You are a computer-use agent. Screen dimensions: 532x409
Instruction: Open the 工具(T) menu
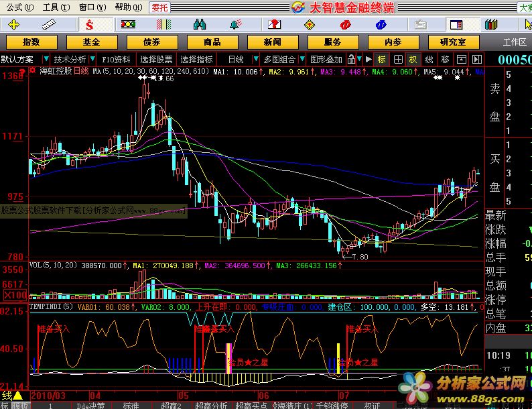pos(56,7)
